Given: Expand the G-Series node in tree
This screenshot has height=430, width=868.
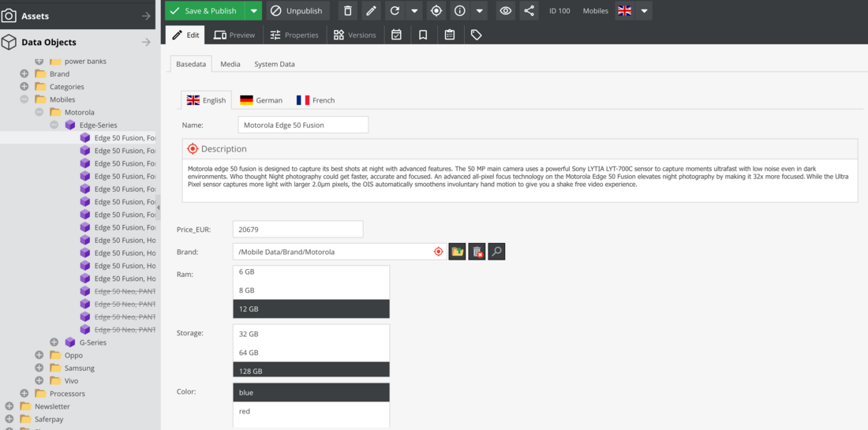Looking at the screenshot, I should [x=54, y=342].
